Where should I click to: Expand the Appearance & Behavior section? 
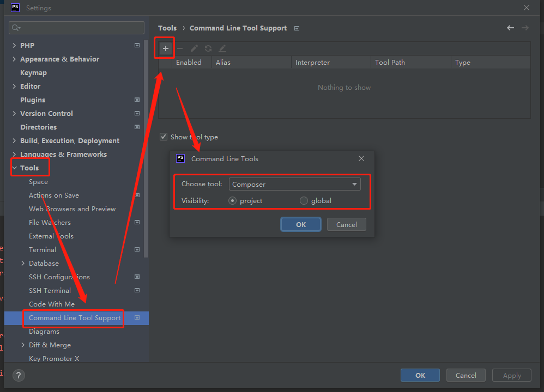(x=14, y=59)
